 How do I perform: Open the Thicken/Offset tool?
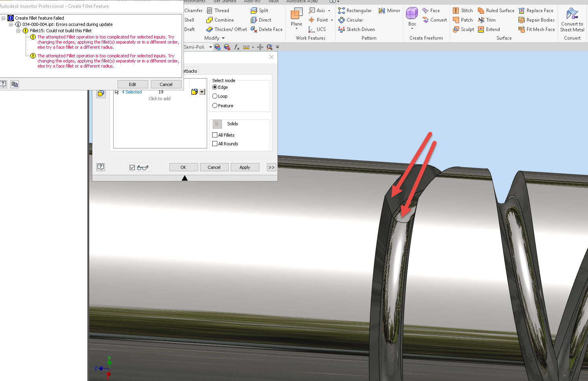(x=227, y=29)
